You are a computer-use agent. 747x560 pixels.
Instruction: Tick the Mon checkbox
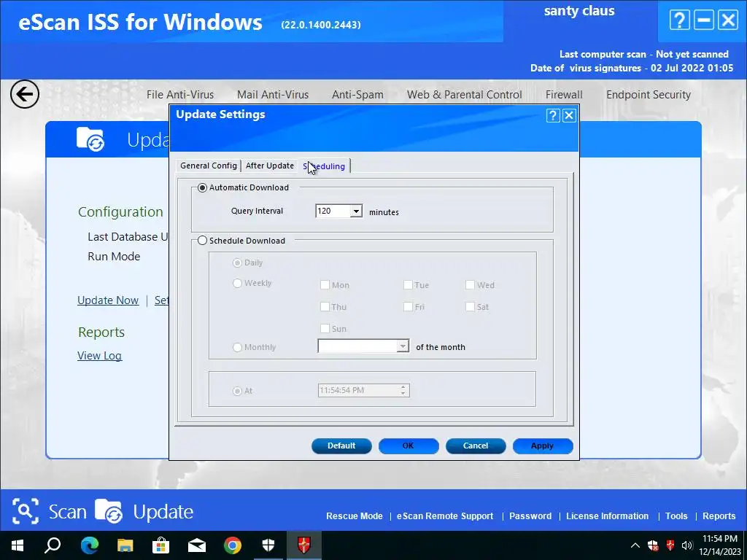(325, 285)
